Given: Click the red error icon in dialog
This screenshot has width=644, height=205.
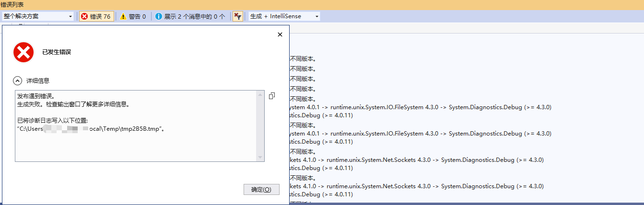Looking at the screenshot, I should (23, 52).
